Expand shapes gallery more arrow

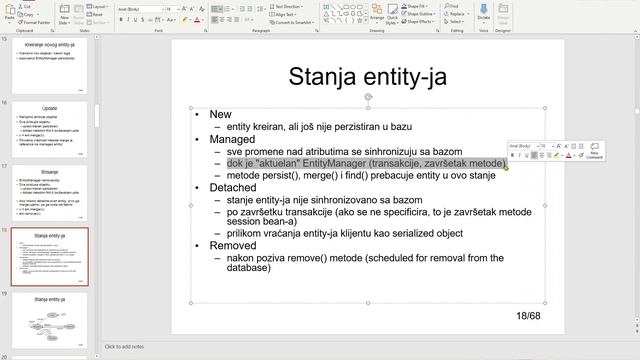click(366, 21)
